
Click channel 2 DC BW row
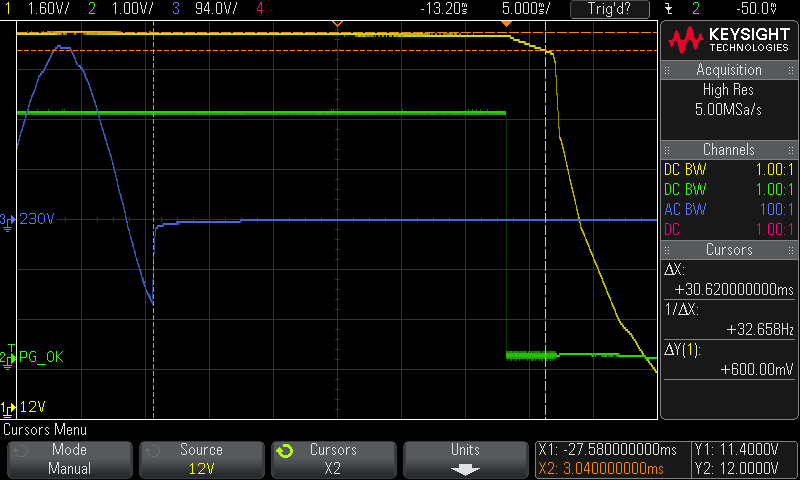coord(729,189)
